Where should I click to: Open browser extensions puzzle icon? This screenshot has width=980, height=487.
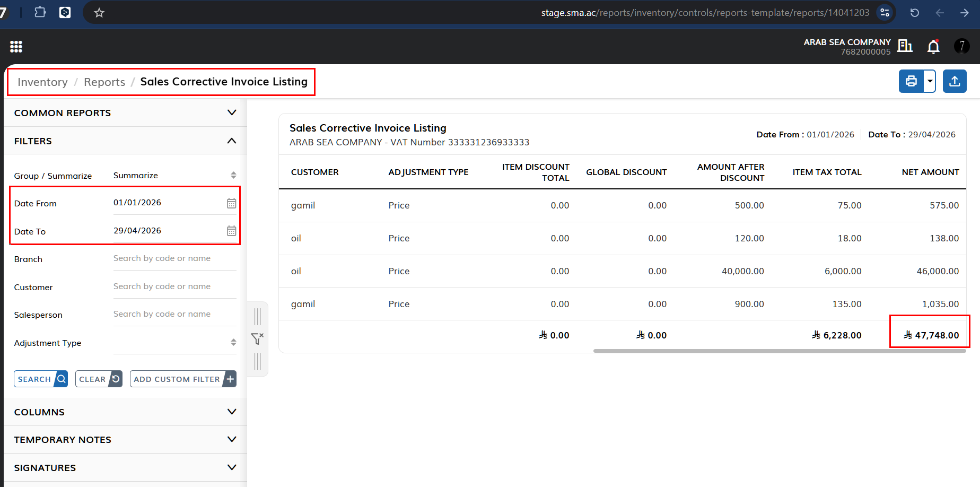(x=40, y=12)
